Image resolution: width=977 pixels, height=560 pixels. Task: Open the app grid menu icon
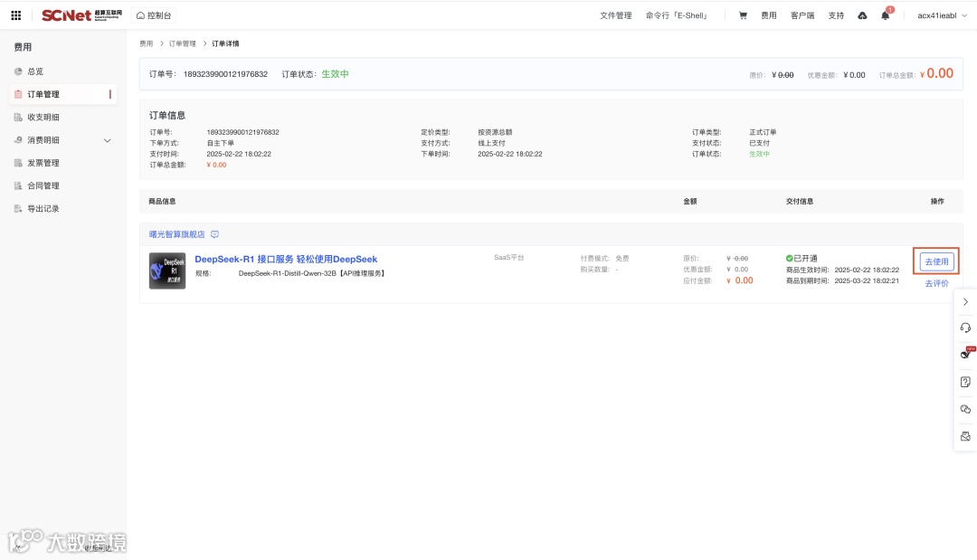(x=16, y=15)
